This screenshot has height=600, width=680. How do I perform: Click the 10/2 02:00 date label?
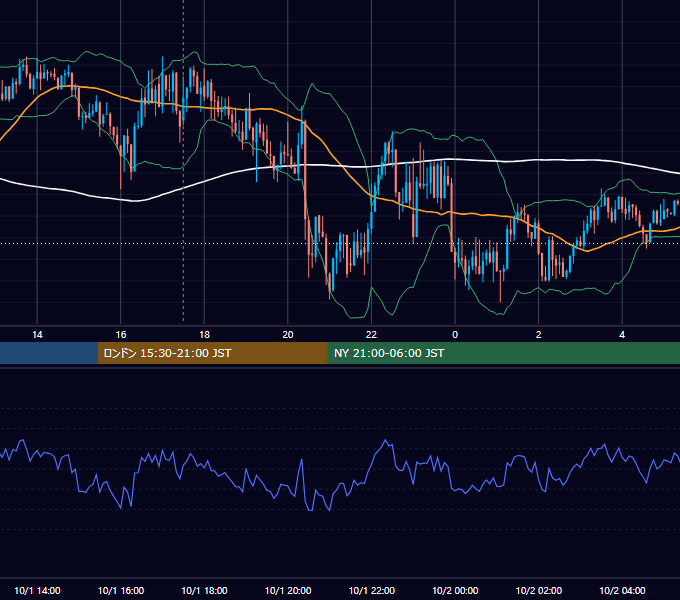(539, 590)
